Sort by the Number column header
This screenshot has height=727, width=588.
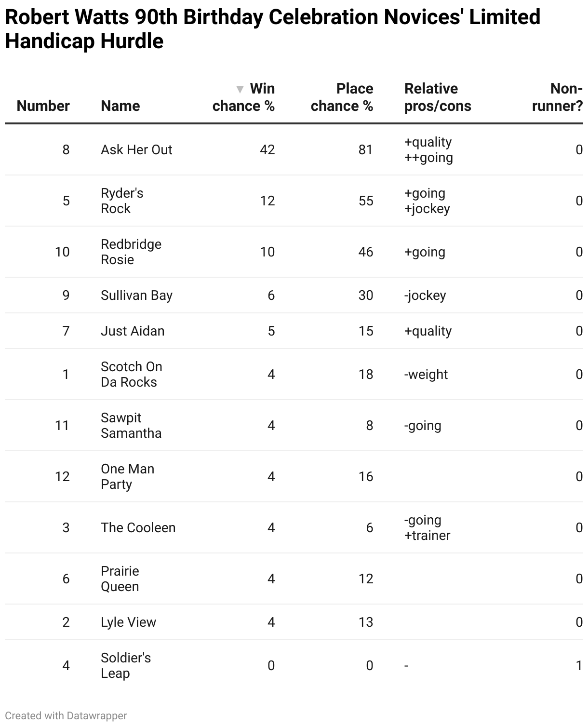coord(43,106)
